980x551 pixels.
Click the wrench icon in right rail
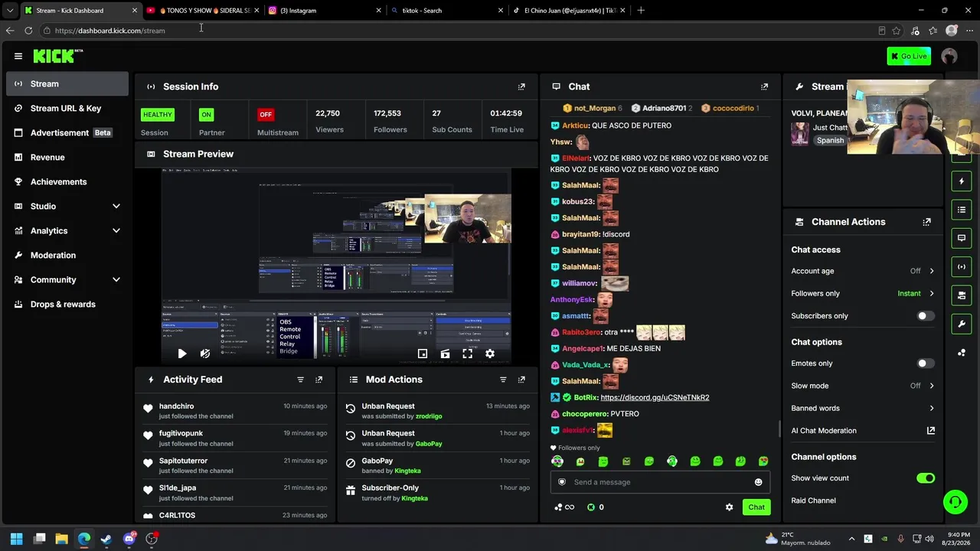(x=962, y=324)
